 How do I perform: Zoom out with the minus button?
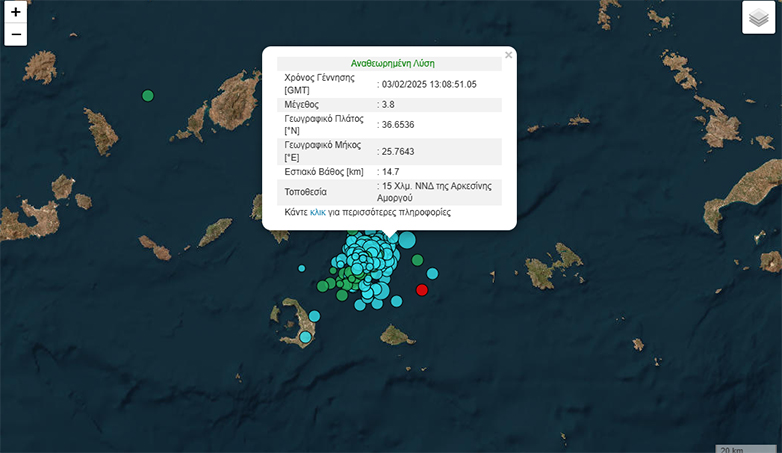16,35
